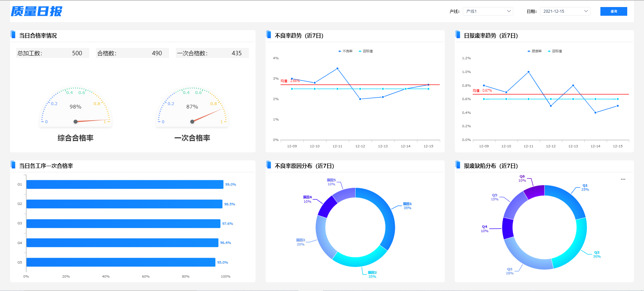Select the Q4 10% donut segment
Viewport: 644px width, 291px height.
click(x=507, y=228)
